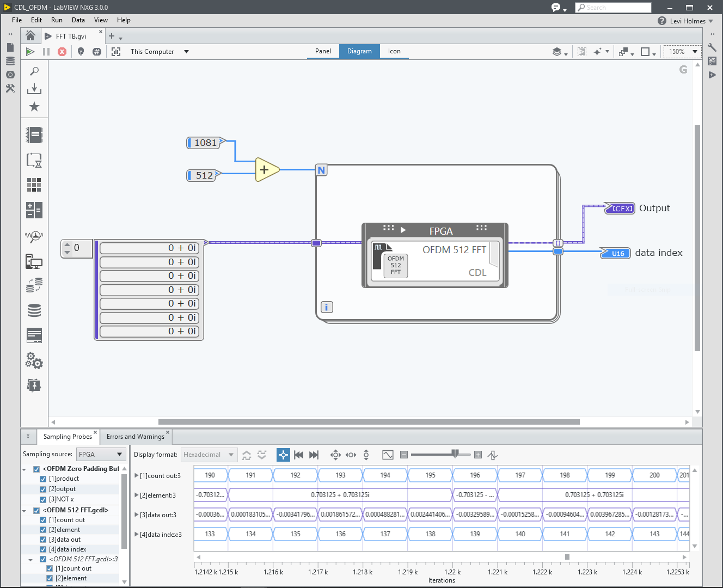Screen dimensions: 723x588
Task: Open the sampling probe capture icon
Action: (116, 52)
